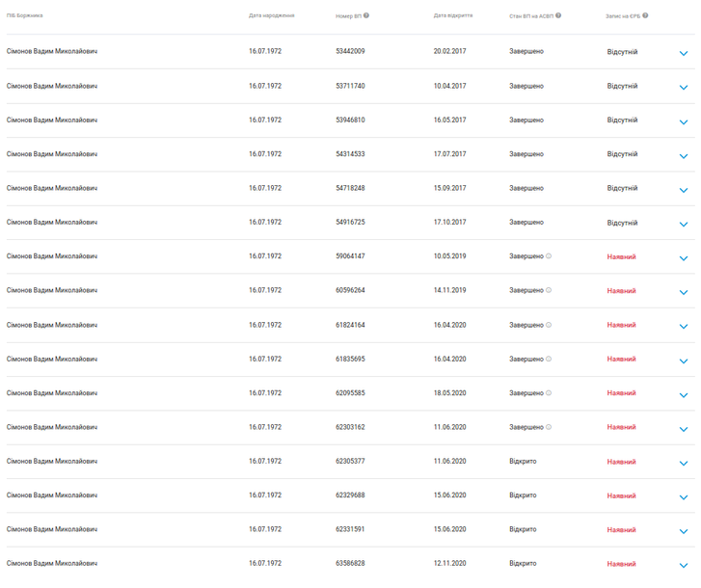Open help icon next to Запис на ЄРБ
The width and height of the screenshot is (701, 588).
point(645,15)
